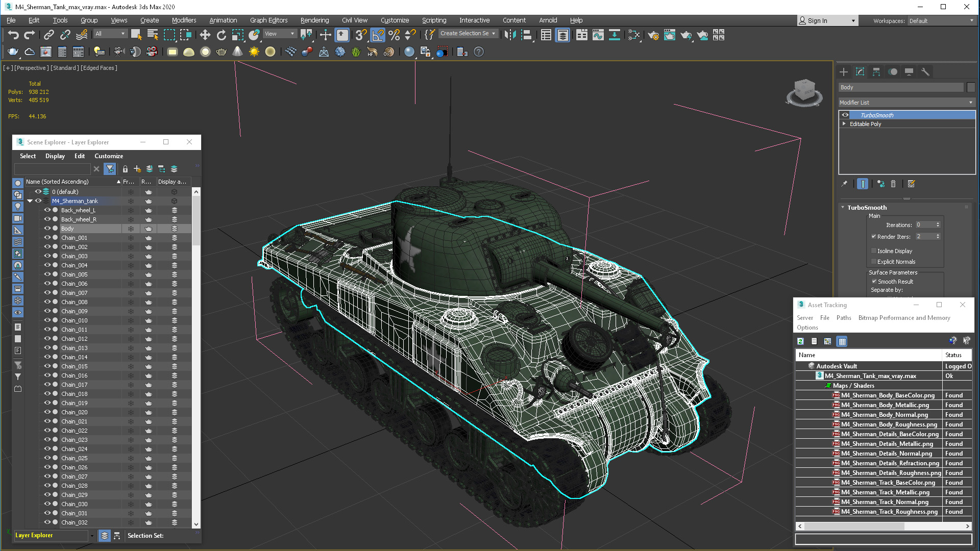Click the Scene Explorer search field

(52, 169)
